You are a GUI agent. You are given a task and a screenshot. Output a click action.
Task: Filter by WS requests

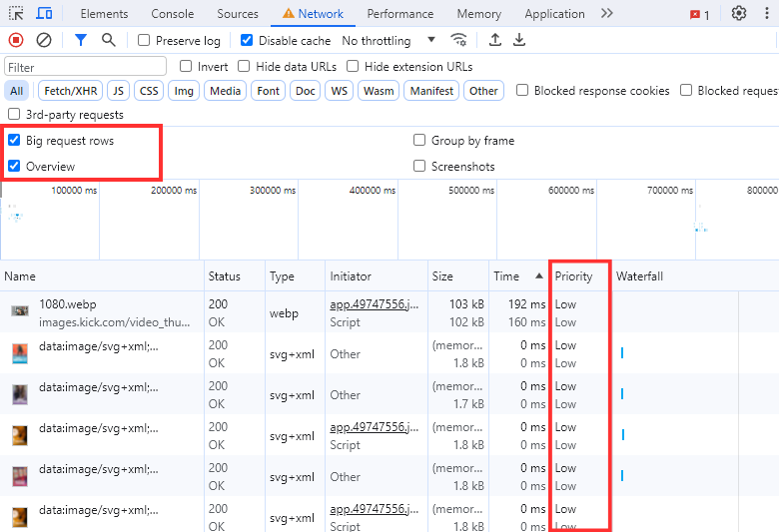[339, 91]
